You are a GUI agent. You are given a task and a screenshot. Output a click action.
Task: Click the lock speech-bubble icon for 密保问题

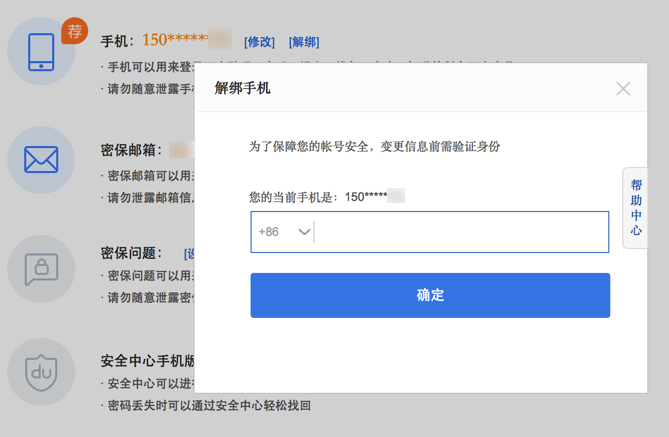coord(41,267)
